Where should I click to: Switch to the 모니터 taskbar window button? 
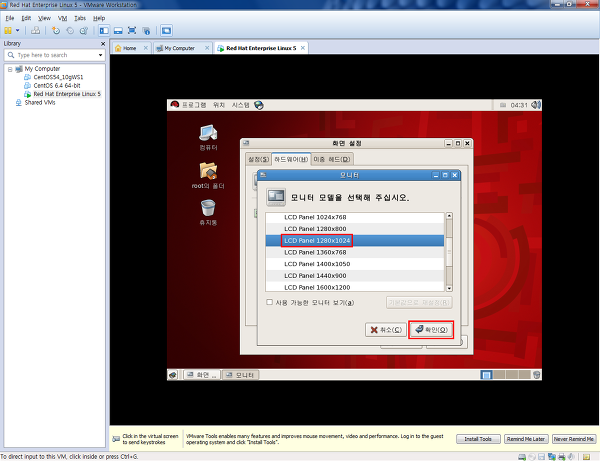(241, 375)
